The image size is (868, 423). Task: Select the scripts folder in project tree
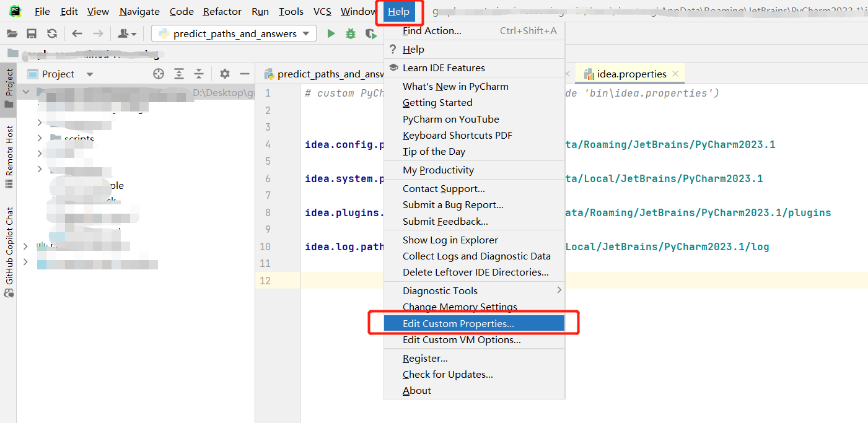79,139
